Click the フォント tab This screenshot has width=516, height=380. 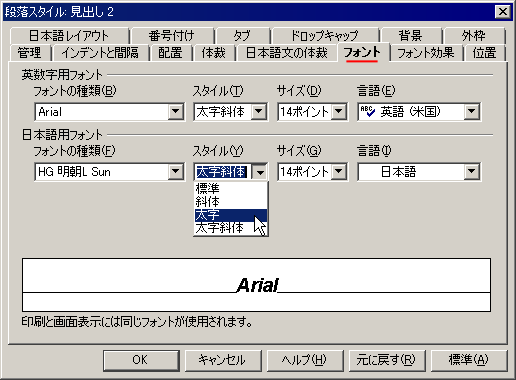coord(362,53)
